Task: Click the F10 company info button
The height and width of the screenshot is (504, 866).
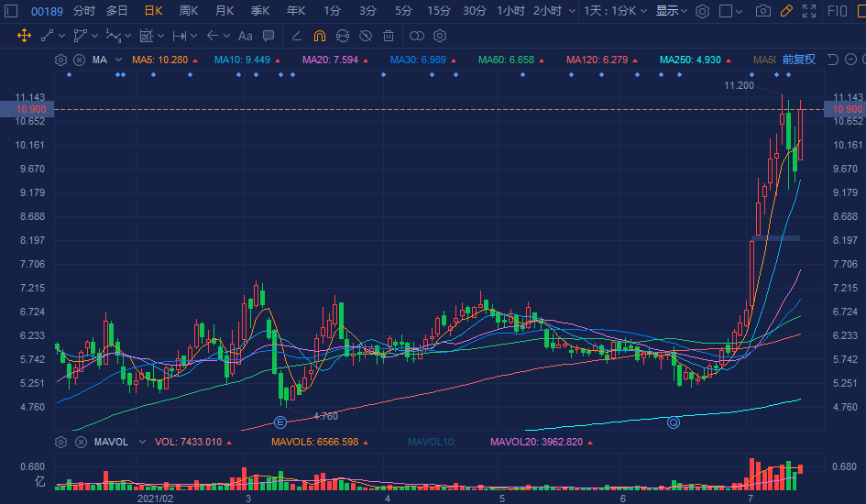Action: point(837,11)
